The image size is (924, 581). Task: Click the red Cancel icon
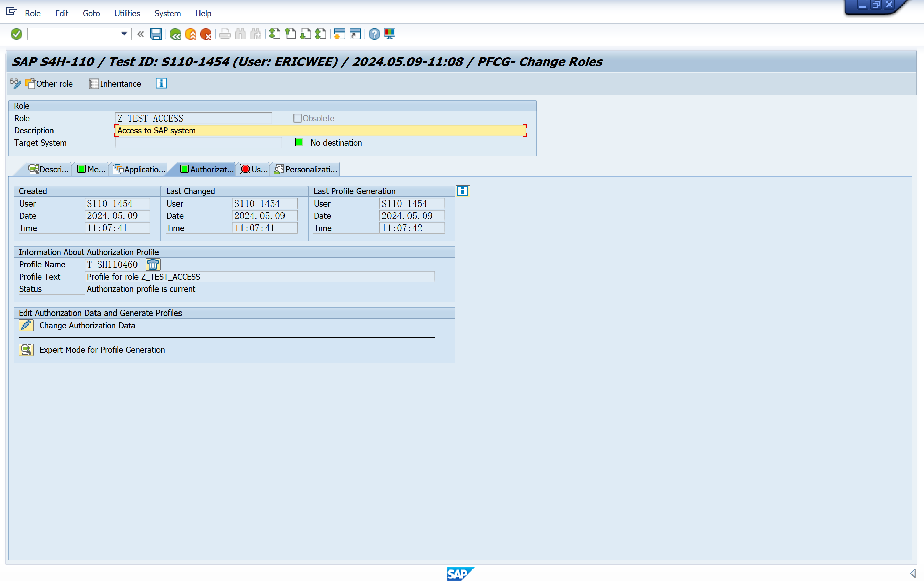coord(206,34)
